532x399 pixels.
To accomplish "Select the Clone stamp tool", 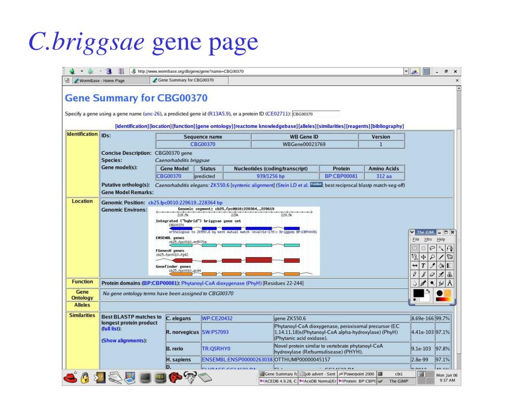I will [x=450, y=274].
